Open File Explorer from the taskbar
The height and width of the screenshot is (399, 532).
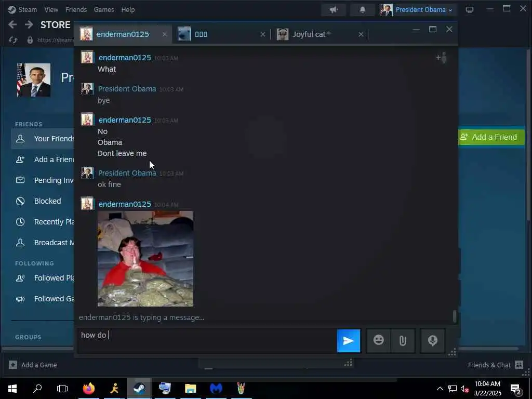click(x=191, y=389)
